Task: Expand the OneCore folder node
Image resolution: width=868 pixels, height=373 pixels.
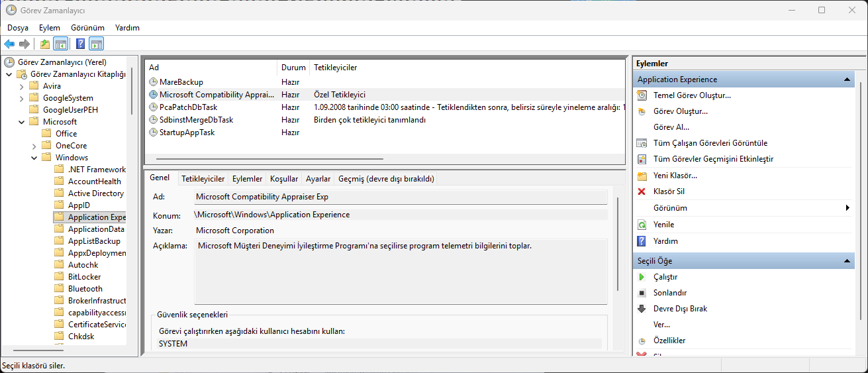Action: pyautogui.click(x=34, y=146)
